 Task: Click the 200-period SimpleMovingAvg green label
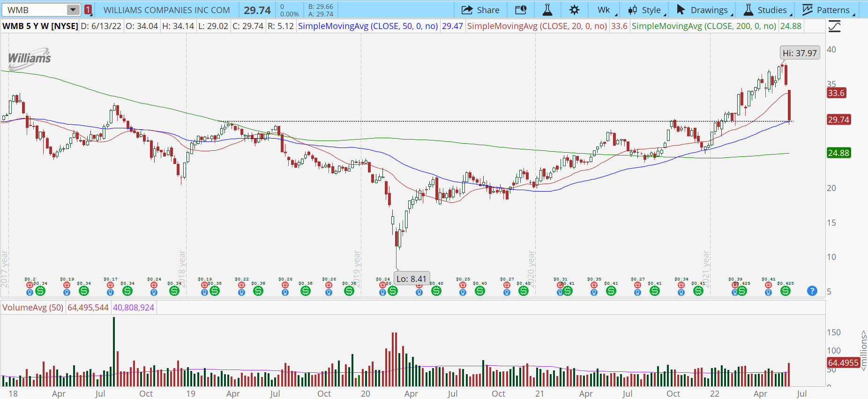click(x=703, y=26)
